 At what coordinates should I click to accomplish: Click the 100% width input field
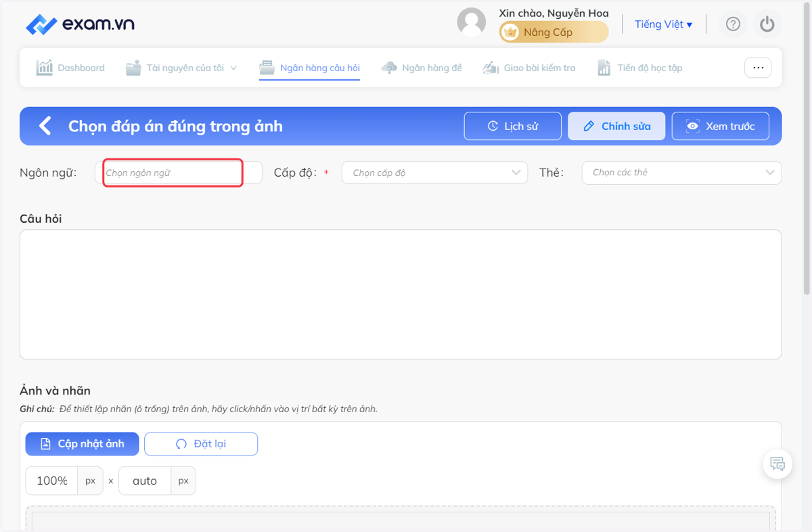pos(52,481)
